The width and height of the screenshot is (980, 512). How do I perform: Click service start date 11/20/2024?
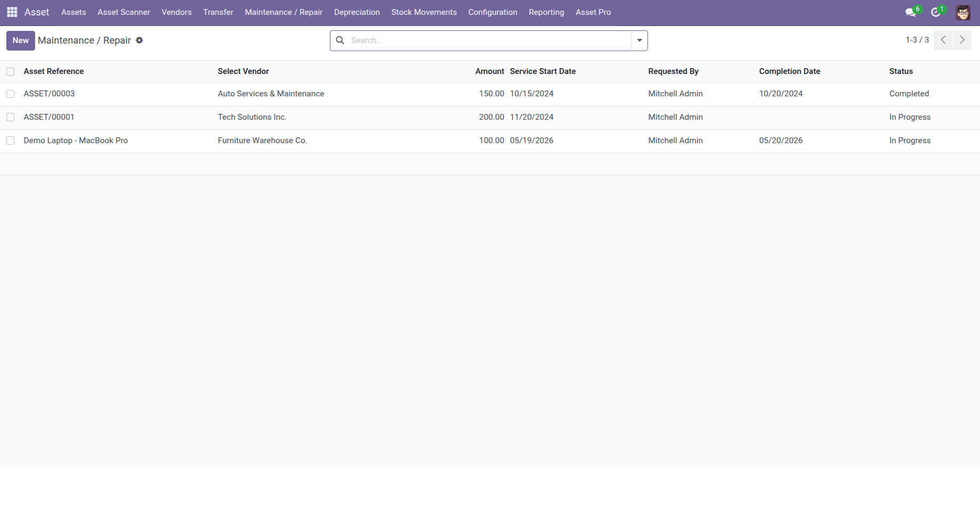pos(531,117)
